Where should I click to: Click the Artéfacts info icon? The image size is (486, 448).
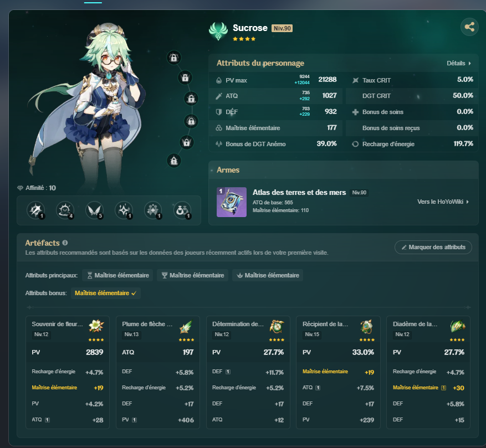pyautogui.click(x=65, y=243)
